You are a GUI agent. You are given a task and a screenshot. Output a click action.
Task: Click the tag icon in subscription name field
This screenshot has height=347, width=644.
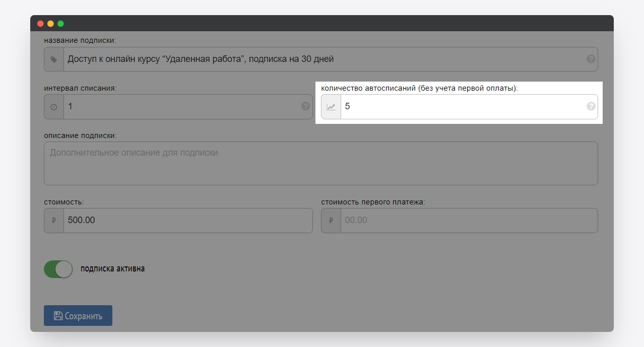pos(54,59)
